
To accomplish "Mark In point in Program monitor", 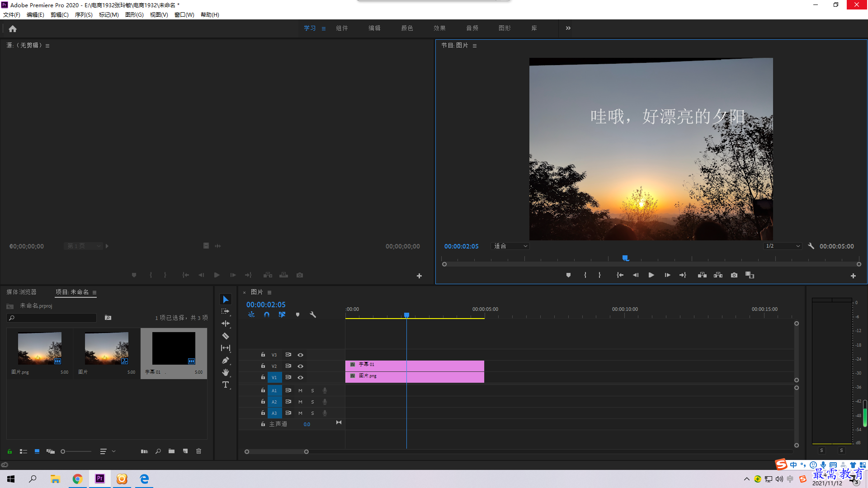I will click(x=585, y=275).
